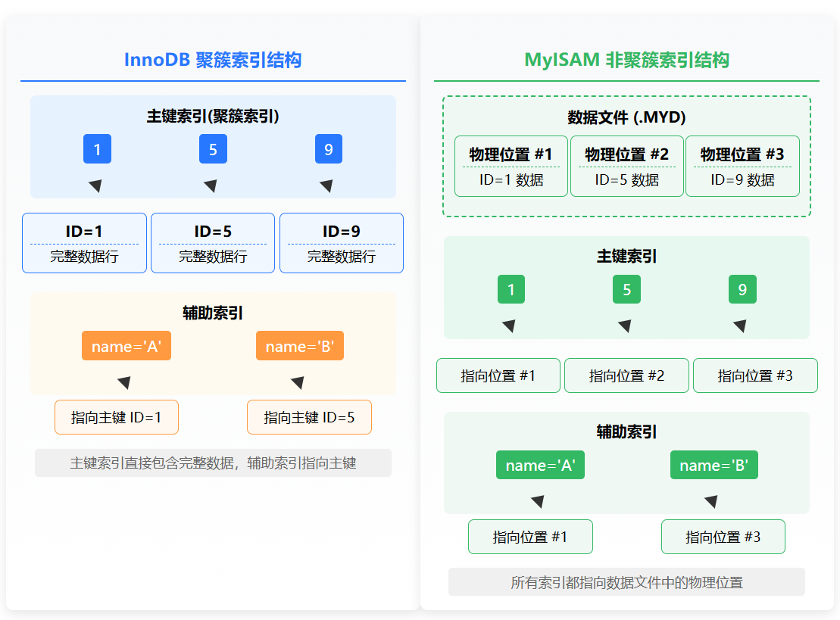Click the orange name='A' node
840x620 pixels.
pyautogui.click(x=126, y=346)
